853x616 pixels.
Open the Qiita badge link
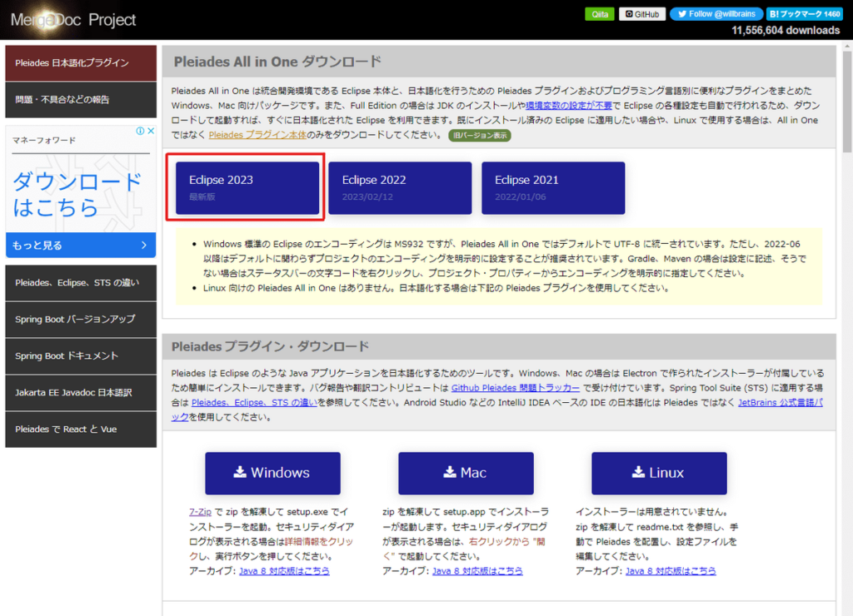(x=600, y=14)
